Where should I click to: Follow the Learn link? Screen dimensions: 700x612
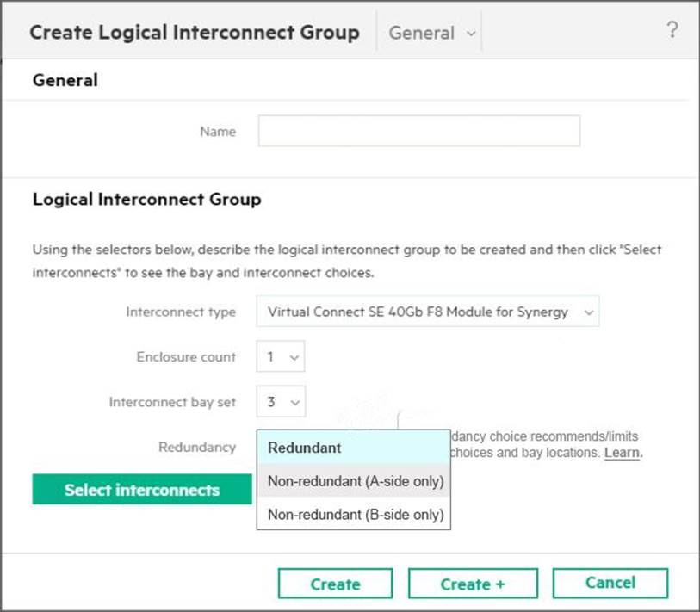point(623,453)
